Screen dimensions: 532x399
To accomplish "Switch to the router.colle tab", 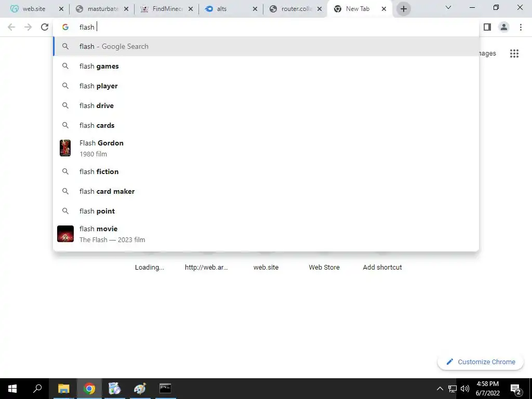I will 296,9.
